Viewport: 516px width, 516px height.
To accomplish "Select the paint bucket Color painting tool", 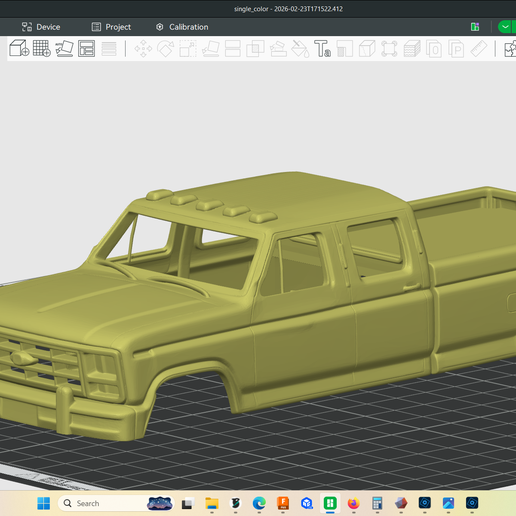I will 300,49.
